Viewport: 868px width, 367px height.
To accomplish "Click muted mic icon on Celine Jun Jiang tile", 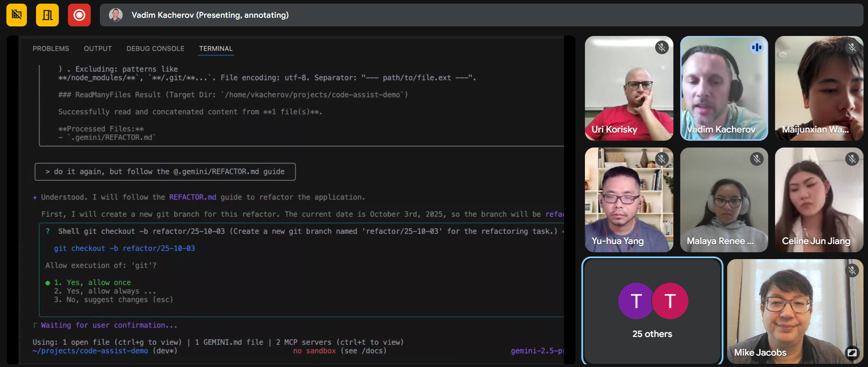I will tap(852, 159).
